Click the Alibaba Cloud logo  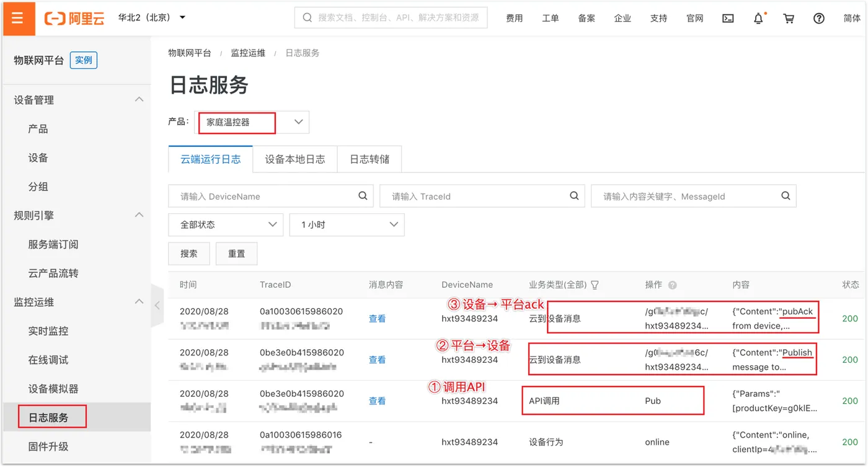(x=74, y=18)
